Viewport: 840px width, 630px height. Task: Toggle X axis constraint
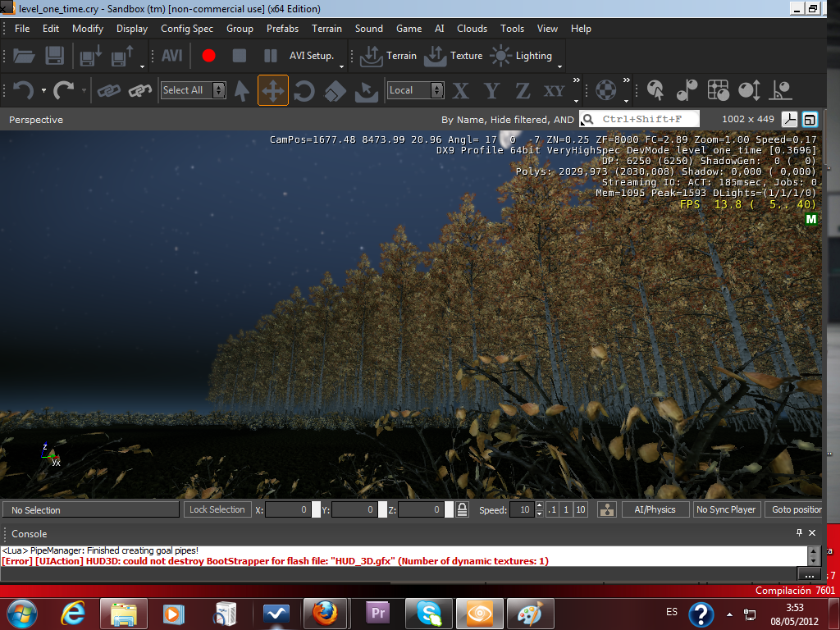[x=460, y=90]
